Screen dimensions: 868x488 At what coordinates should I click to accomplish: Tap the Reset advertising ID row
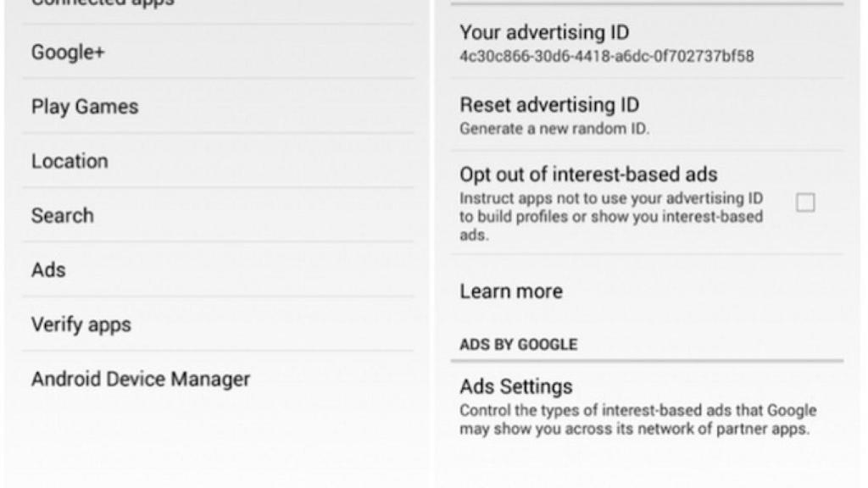tap(593, 115)
